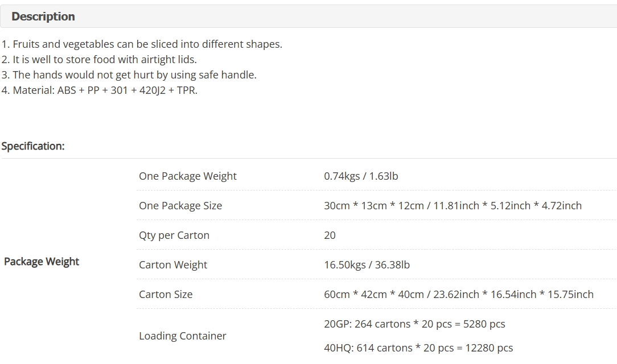Click the Package Weight row label
This screenshot has height=364, width=617.
42,262
